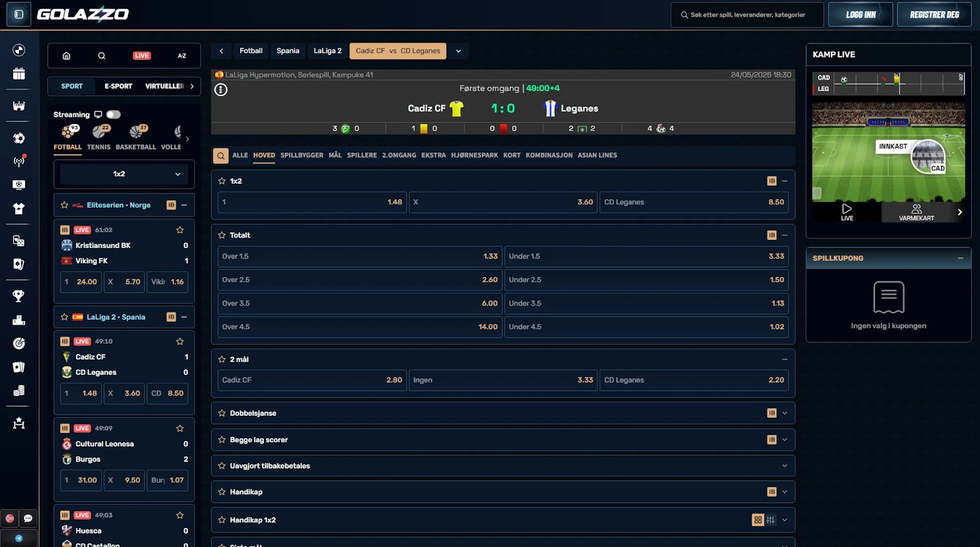Advance the Kamp Live view options arrow

point(959,212)
